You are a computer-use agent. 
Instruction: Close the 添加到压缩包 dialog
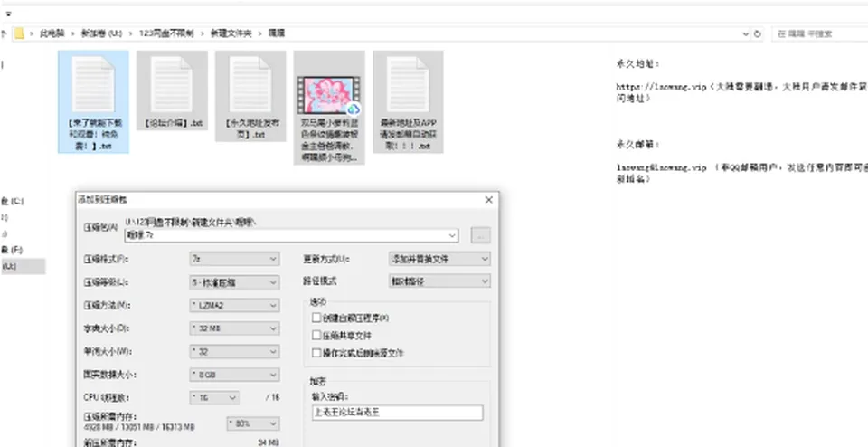488,200
